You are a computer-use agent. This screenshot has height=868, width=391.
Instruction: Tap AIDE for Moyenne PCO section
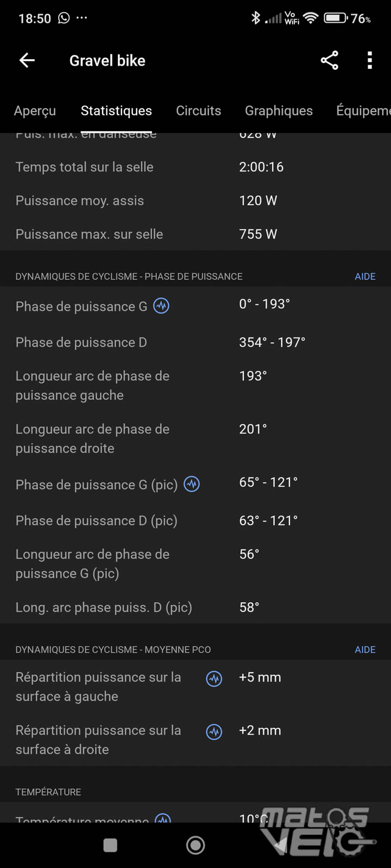[x=365, y=650]
